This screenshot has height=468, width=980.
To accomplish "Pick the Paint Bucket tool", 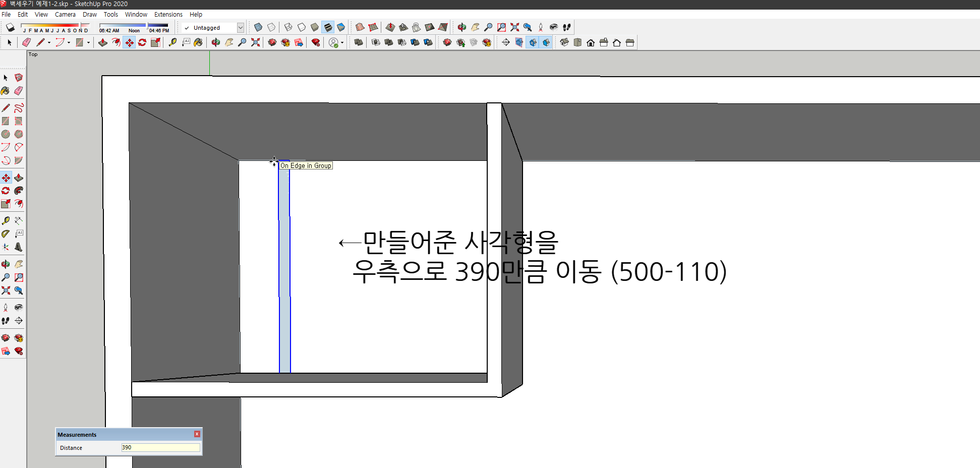I will (x=6, y=90).
